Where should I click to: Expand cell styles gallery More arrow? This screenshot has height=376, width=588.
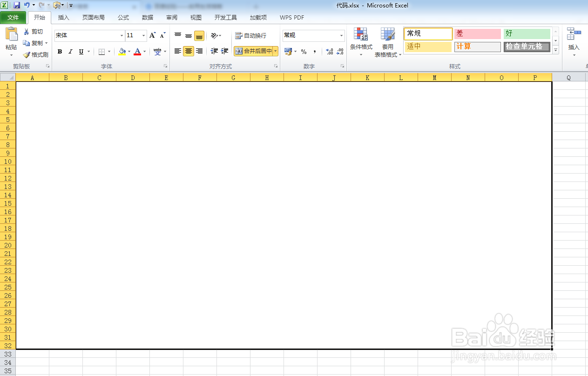point(555,50)
